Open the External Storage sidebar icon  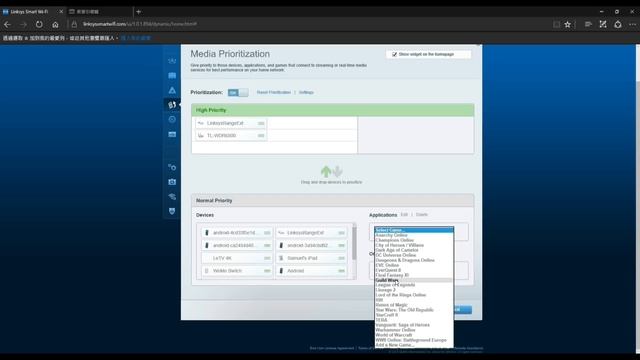(x=172, y=134)
